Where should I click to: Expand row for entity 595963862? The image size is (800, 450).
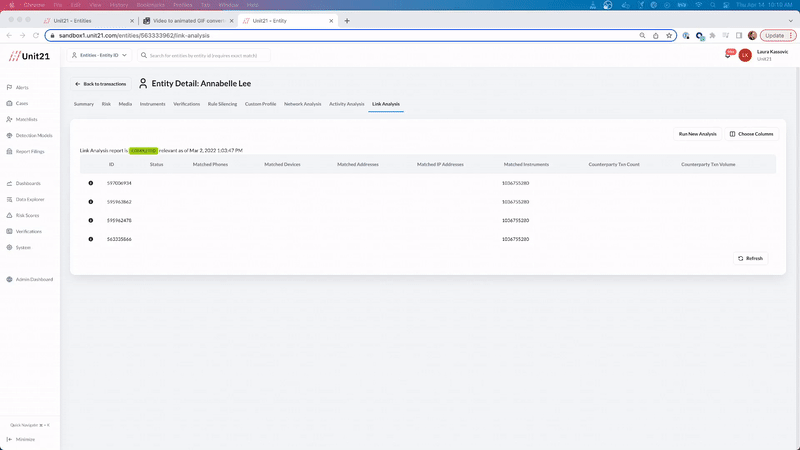pos(91,202)
